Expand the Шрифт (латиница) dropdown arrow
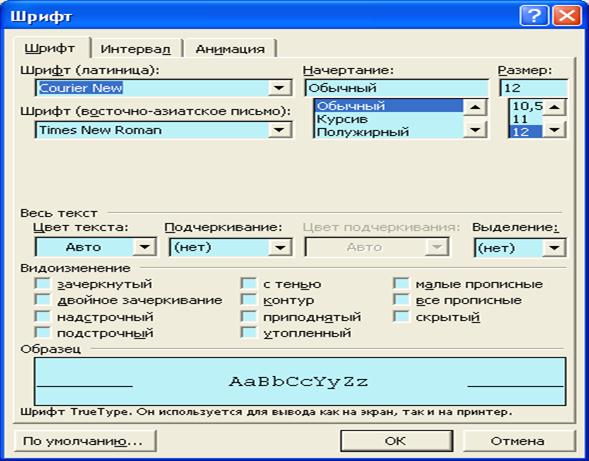Viewport: 589px width, 461px height. pos(279,88)
